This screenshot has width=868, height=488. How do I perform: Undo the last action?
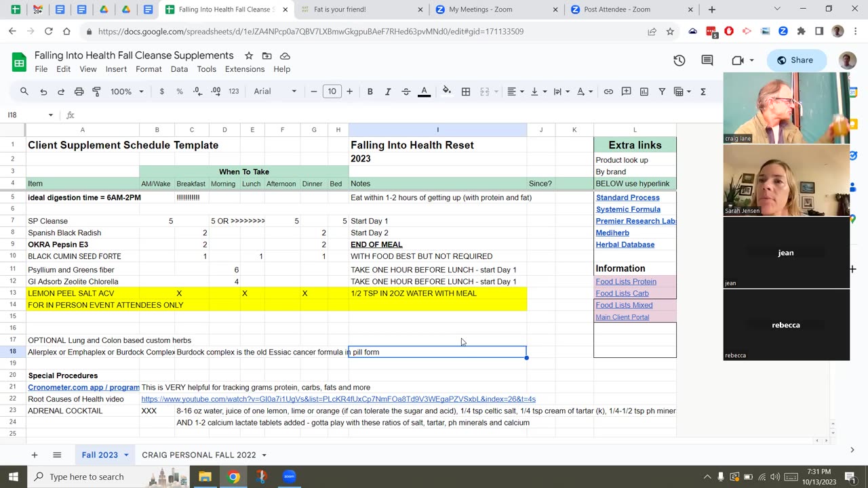(43, 91)
